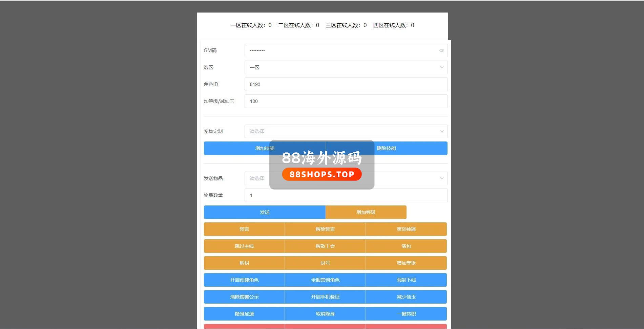Click the 策划神器 button
Viewport: 644px width, 329px height.
tap(406, 229)
